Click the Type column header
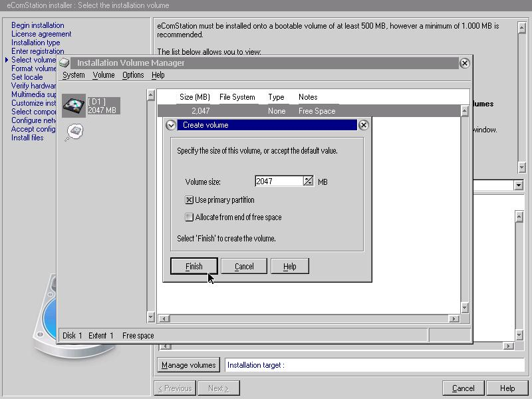This screenshot has width=532, height=399. (276, 97)
